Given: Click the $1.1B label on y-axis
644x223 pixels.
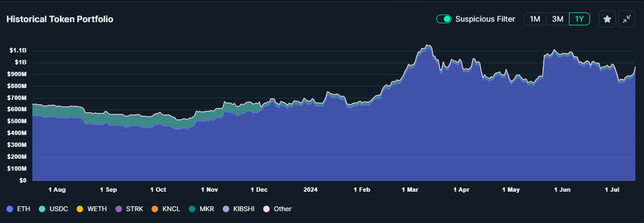Looking at the screenshot, I should (x=18, y=50).
